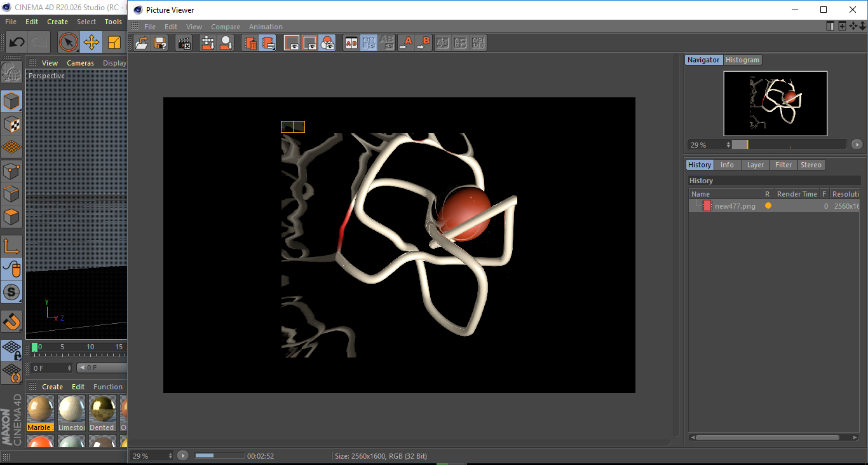Toggle the Locked Workplane icon
This screenshot has height=465, width=868.
point(11,350)
